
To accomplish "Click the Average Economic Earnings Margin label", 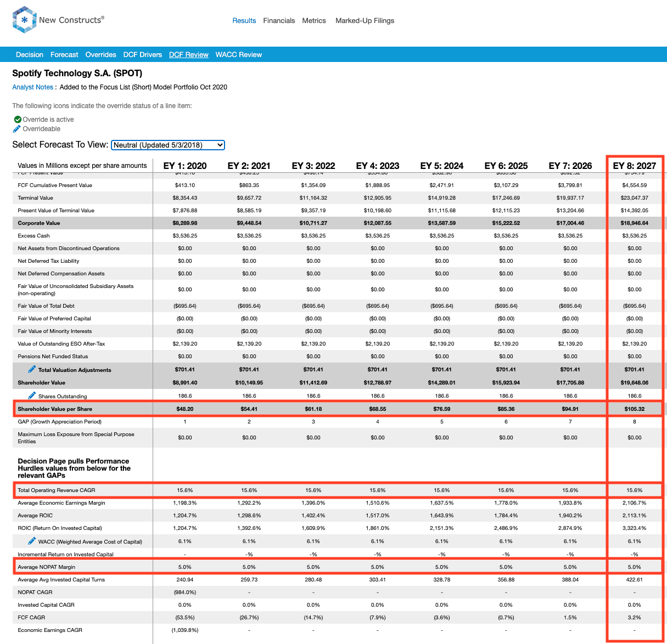I will click(x=61, y=503).
